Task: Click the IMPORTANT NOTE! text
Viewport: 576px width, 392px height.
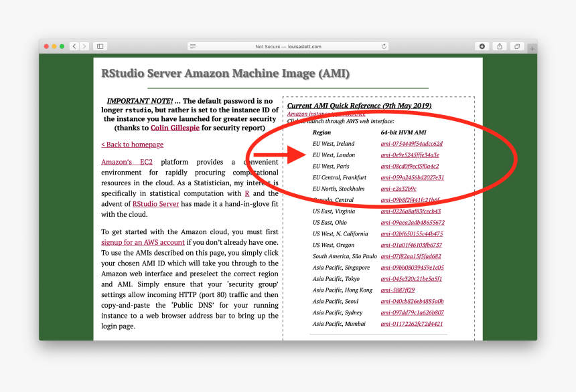Action: point(139,101)
